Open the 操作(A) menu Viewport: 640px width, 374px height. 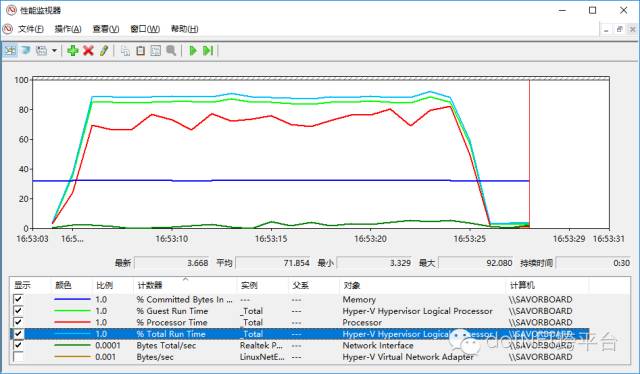click(68, 29)
